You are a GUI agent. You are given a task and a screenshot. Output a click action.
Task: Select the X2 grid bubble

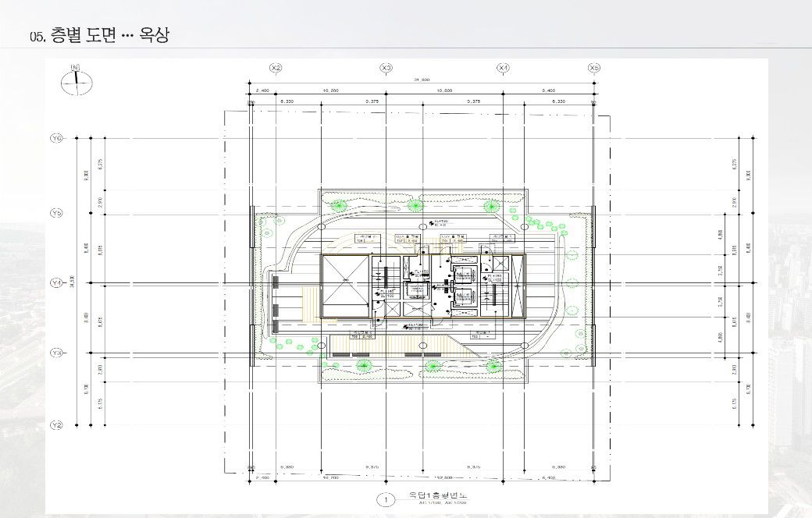tap(275, 68)
